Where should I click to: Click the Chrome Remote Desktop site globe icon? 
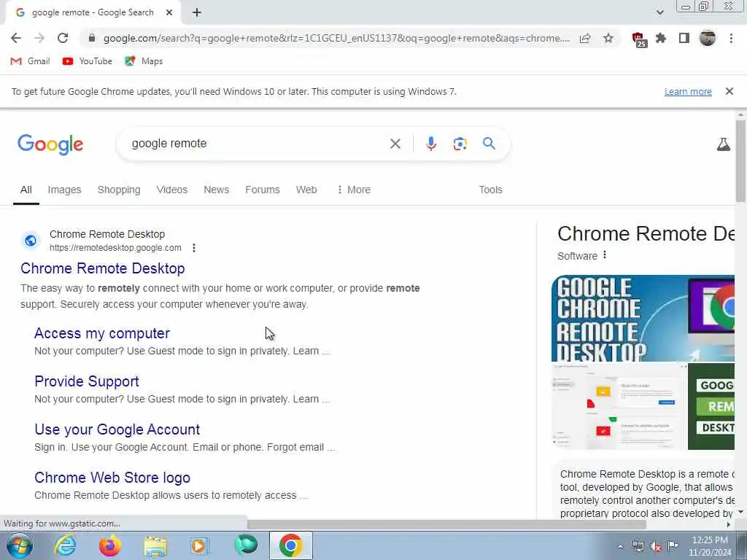tap(31, 241)
